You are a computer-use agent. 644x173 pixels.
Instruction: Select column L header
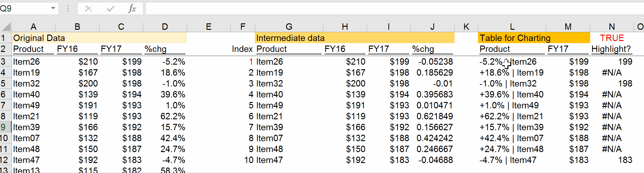tap(512, 27)
